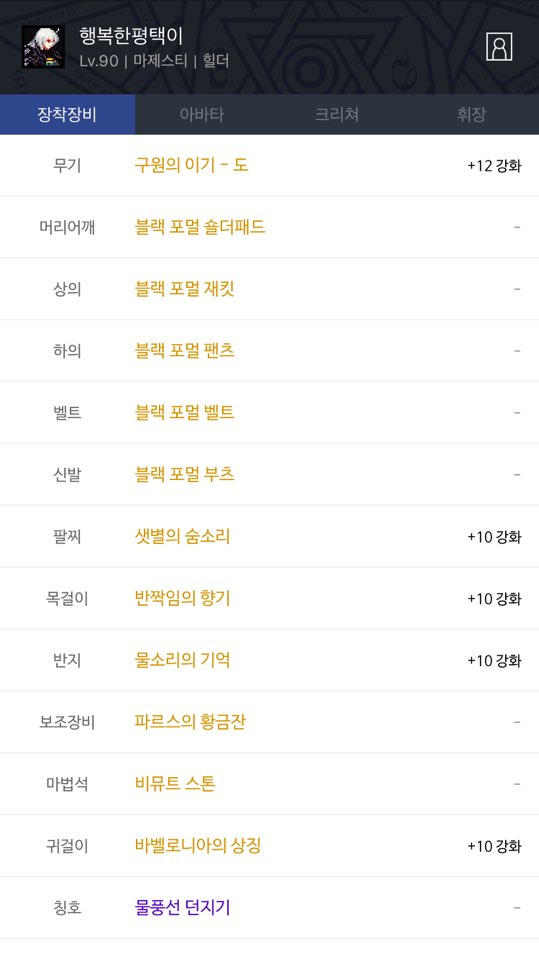Switch to the 아바타 tab
Screen dimensions: 539x960
pos(202,114)
